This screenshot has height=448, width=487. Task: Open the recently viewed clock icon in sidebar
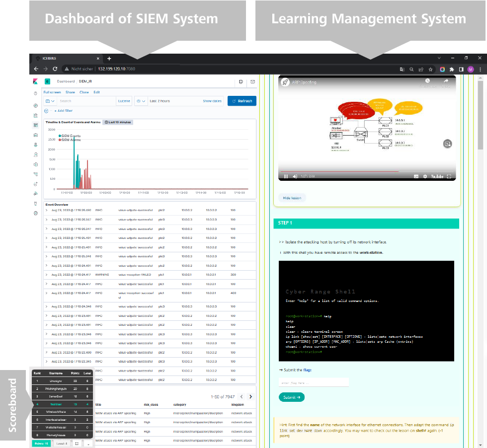point(36,93)
